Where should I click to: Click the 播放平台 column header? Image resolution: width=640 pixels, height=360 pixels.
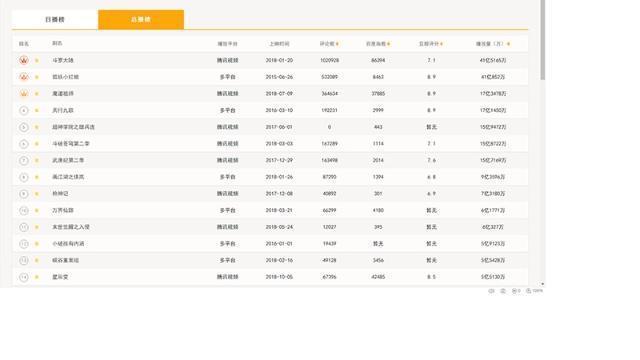[x=227, y=44]
